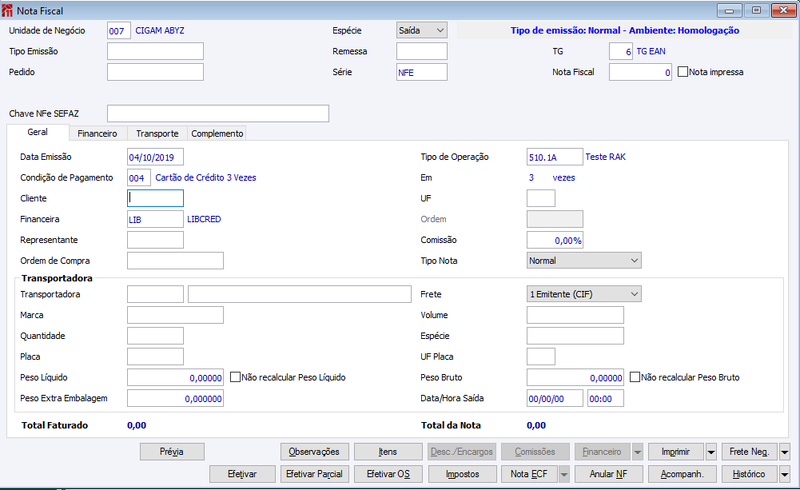
Task: Click the Transportadora Espécie input field
Action: [x=575, y=336]
